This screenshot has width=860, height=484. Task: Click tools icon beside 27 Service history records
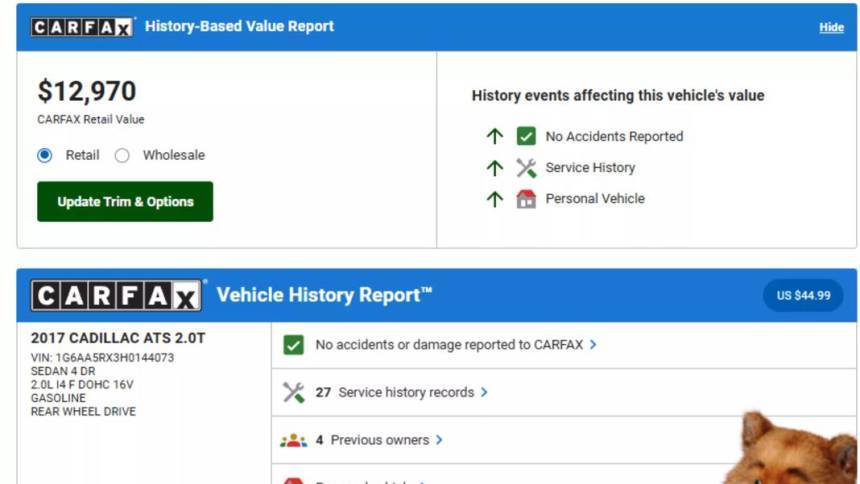click(x=293, y=392)
